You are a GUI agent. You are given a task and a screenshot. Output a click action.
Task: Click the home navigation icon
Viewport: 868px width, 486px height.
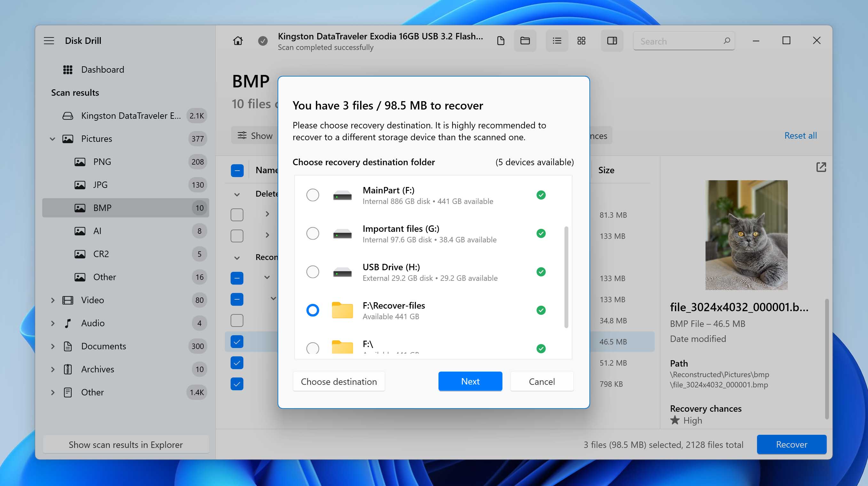pyautogui.click(x=238, y=41)
